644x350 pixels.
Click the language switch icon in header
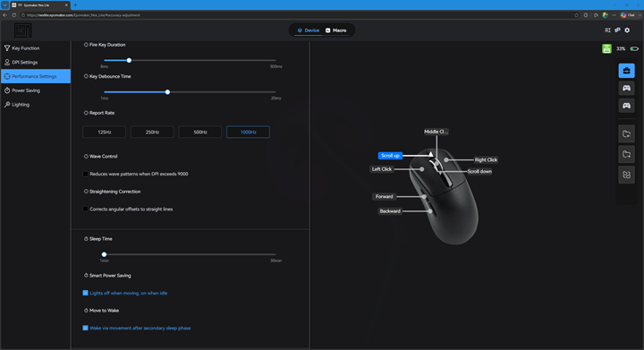point(607,30)
